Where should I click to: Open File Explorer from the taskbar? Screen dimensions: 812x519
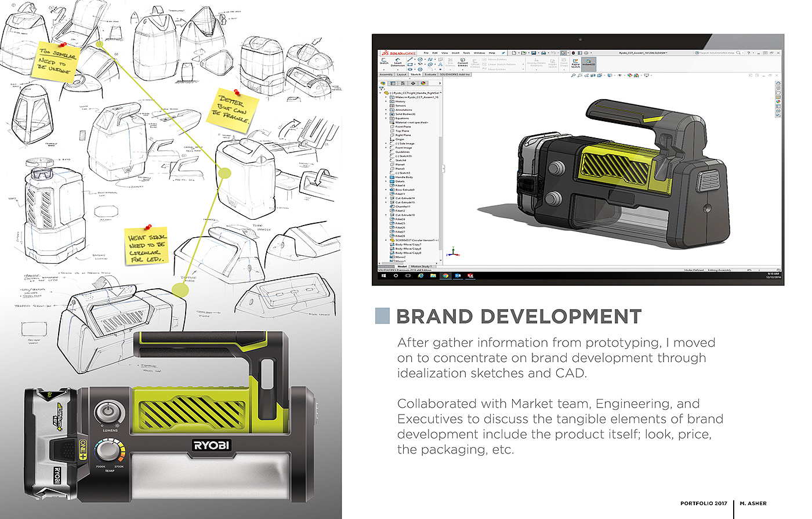pyautogui.click(x=433, y=275)
